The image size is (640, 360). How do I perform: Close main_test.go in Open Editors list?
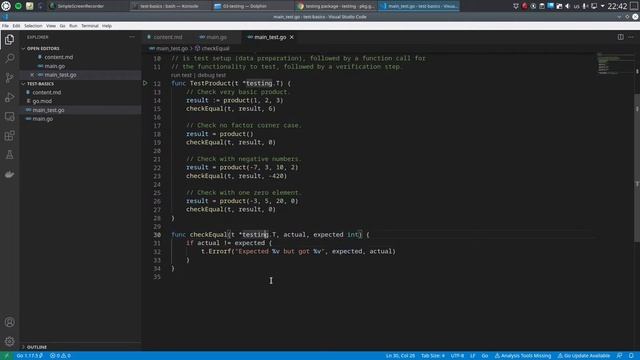(32, 75)
